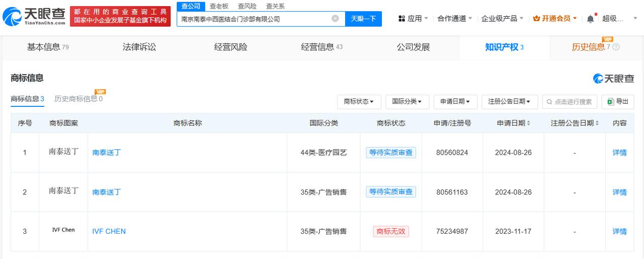
Task: Open the 南泰送丁 name link in row 2
Action: 107,192
